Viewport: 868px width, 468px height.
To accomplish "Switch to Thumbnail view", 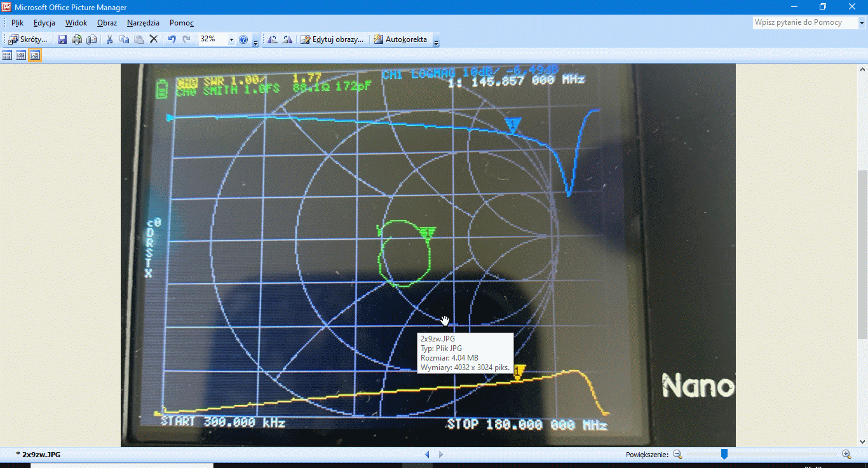I will pyautogui.click(x=7, y=55).
